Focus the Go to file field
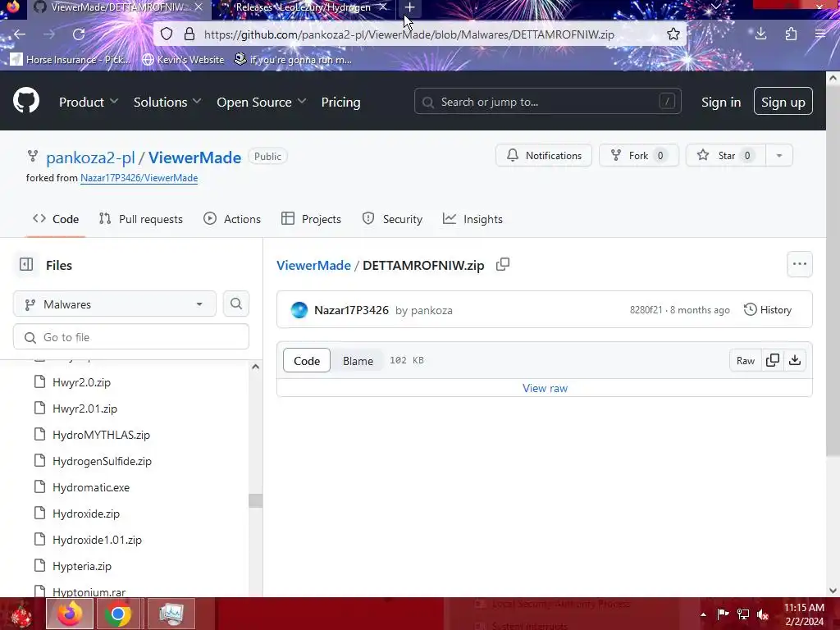 131,337
